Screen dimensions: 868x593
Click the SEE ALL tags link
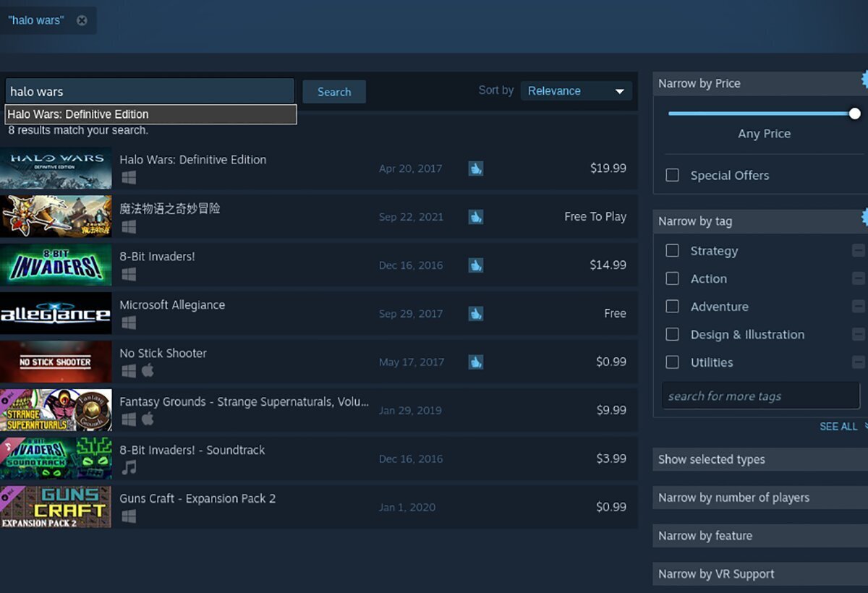838,427
